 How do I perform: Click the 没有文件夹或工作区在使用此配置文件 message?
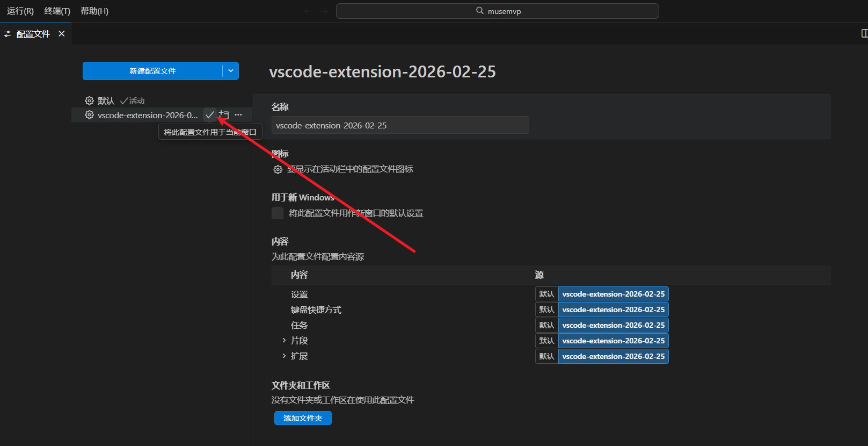coord(342,400)
